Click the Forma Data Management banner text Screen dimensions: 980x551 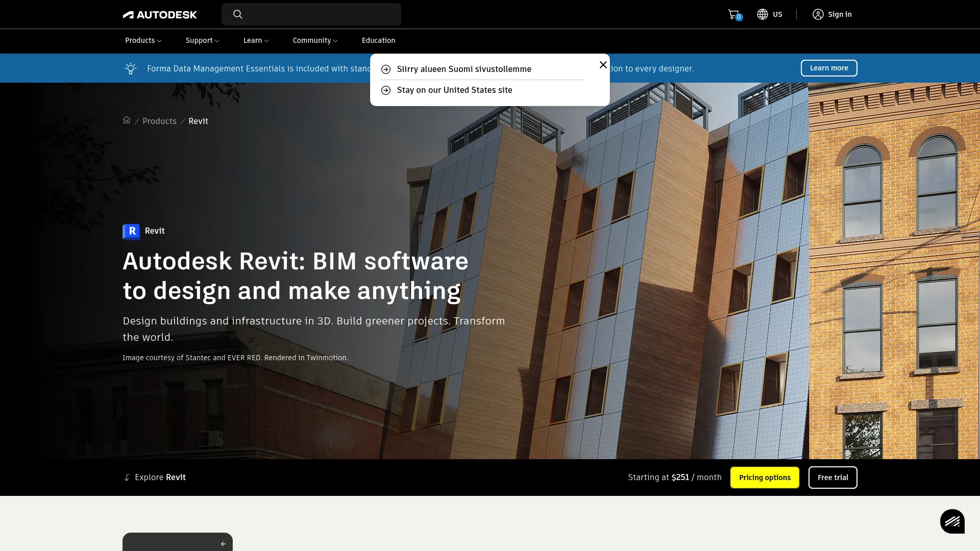pyautogui.click(x=259, y=68)
